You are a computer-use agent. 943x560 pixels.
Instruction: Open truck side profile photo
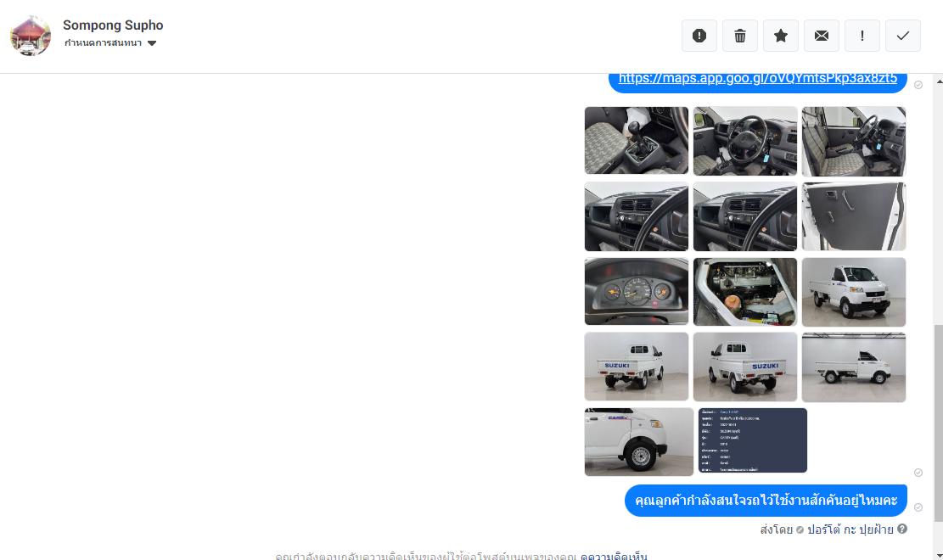(x=853, y=367)
